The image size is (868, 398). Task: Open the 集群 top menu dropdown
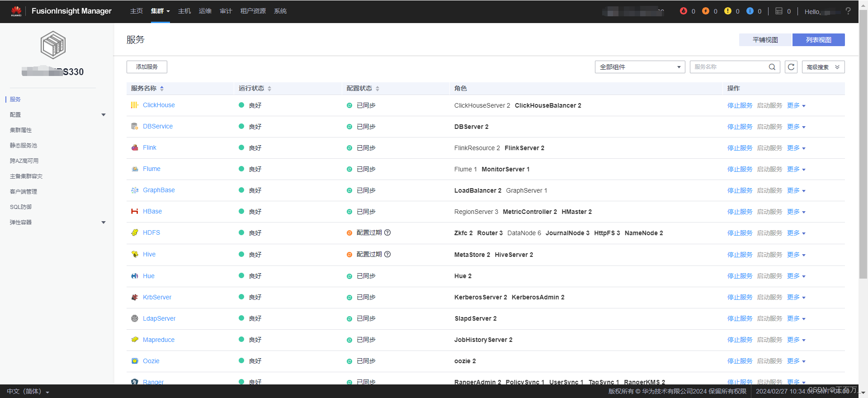(x=160, y=11)
